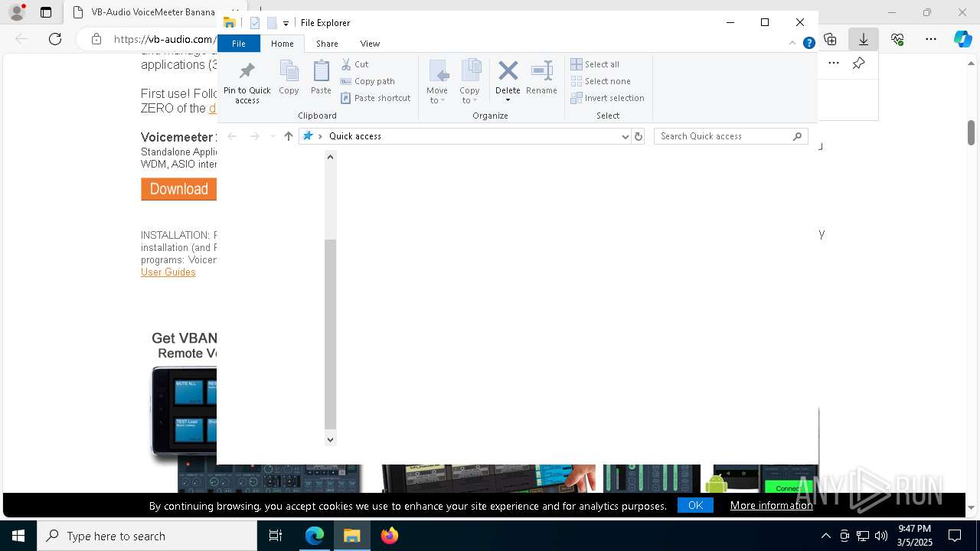The width and height of the screenshot is (980, 551).
Task: Click Quick access address bar
Action: pyautogui.click(x=465, y=136)
